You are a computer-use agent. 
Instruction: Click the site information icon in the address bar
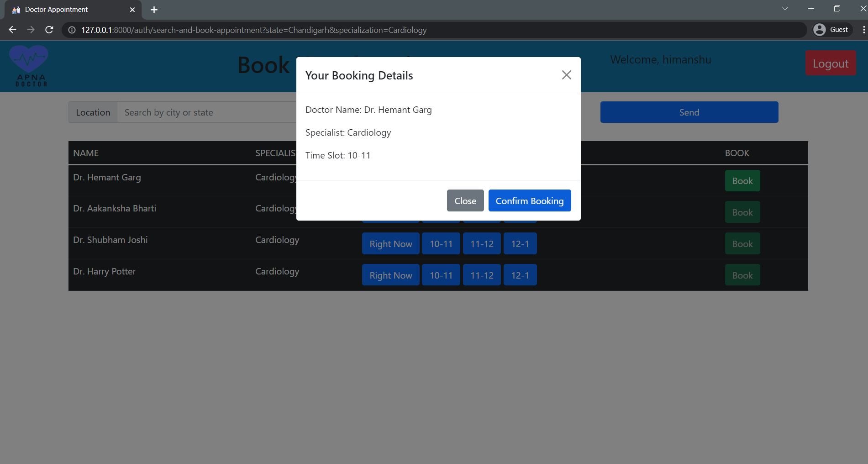point(72,30)
